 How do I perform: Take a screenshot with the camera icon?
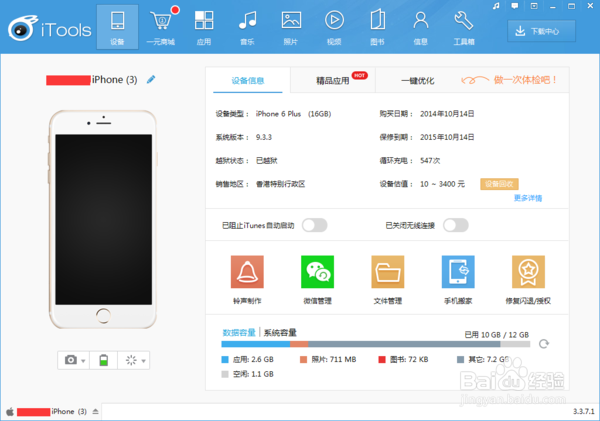pyautogui.click(x=71, y=360)
